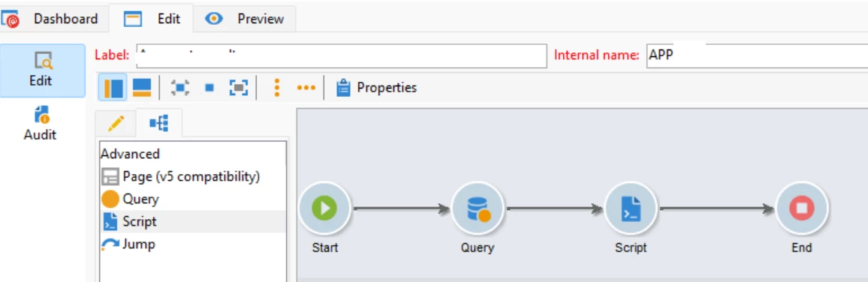Open Audit in the left sidebar
Screen dimensions: 868x282
[41, 123]
